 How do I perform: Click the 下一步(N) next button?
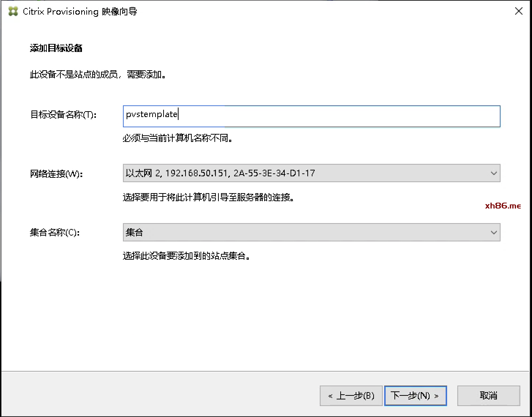416,396
